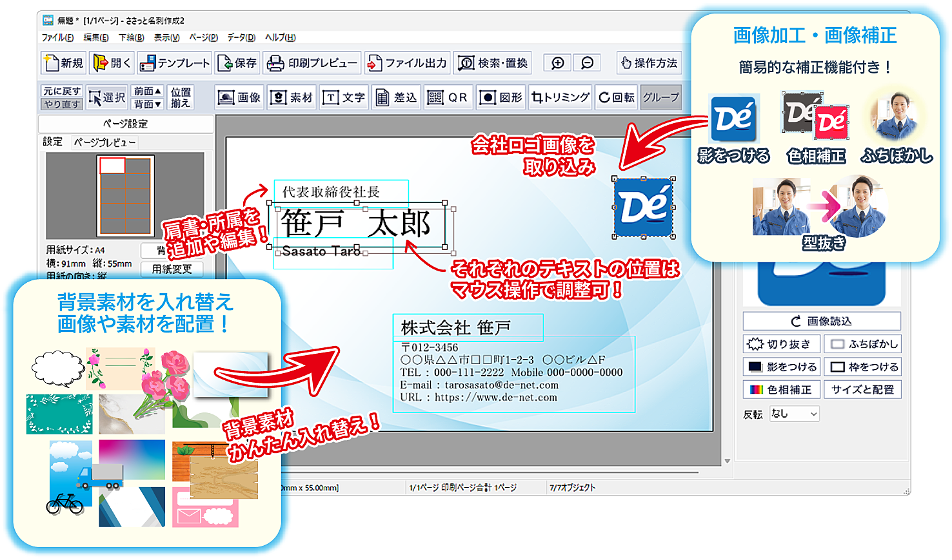Open the 編集(E) menu

[96, 37]
